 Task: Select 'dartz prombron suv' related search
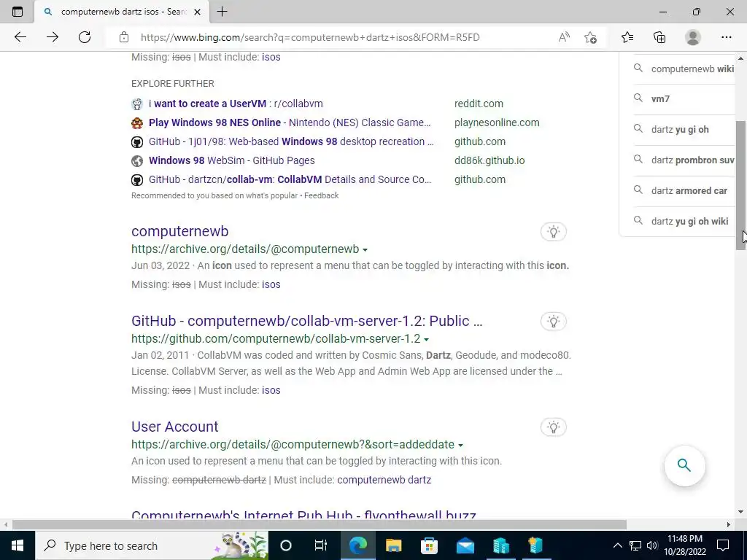693,160
